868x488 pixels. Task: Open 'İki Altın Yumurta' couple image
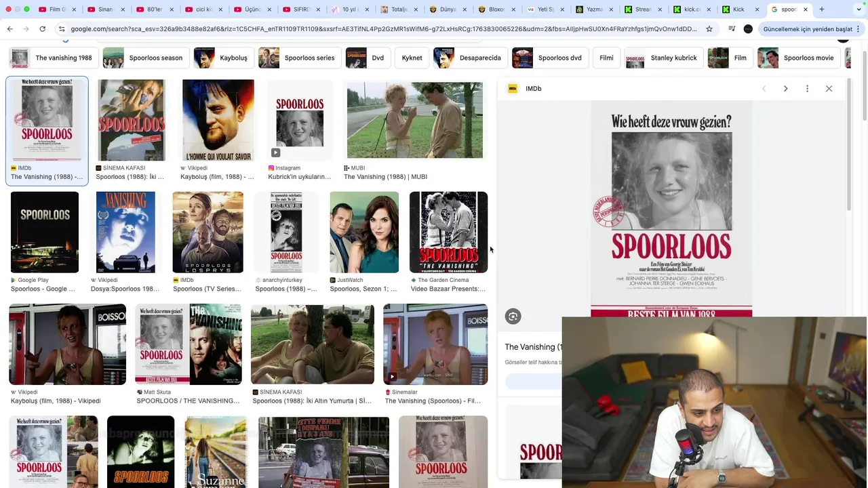click(313, 344)
